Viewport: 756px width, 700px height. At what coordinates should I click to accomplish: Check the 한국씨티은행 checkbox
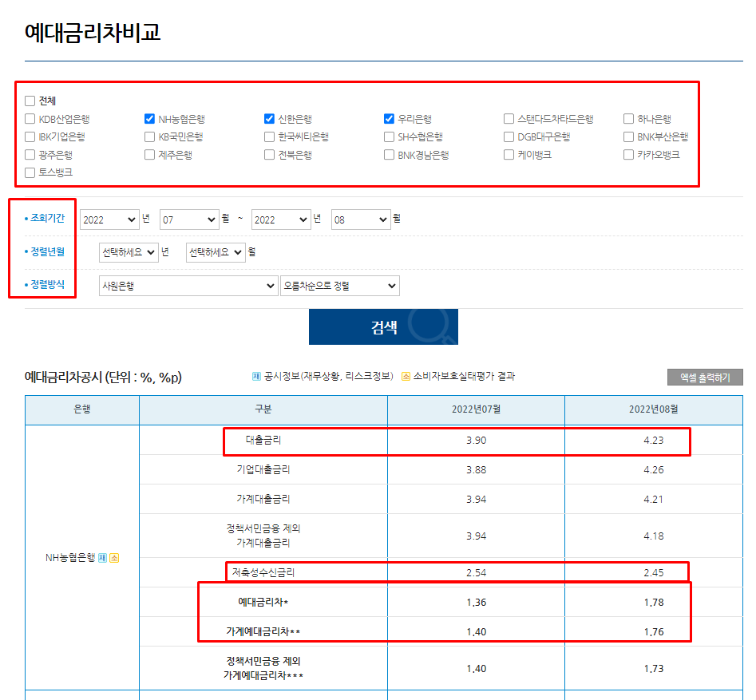[x=269, y=137]
